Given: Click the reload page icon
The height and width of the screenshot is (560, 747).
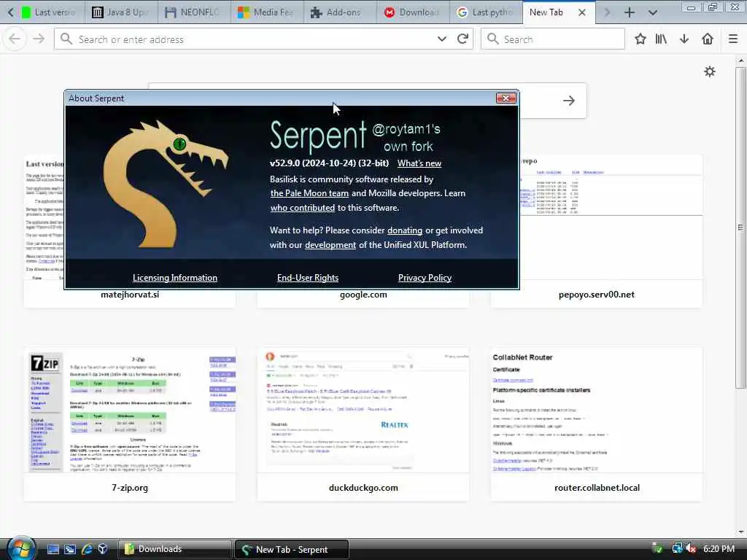Looking at the screenshot, I should 462,39.
